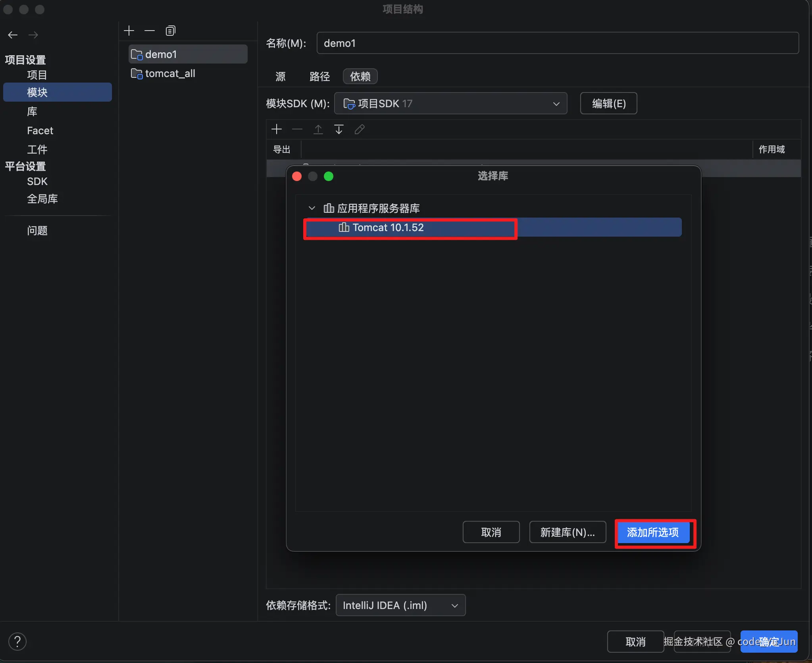812x663 pixels.
Task: Click the 添加所选项 button
Action: coord(653,532)
